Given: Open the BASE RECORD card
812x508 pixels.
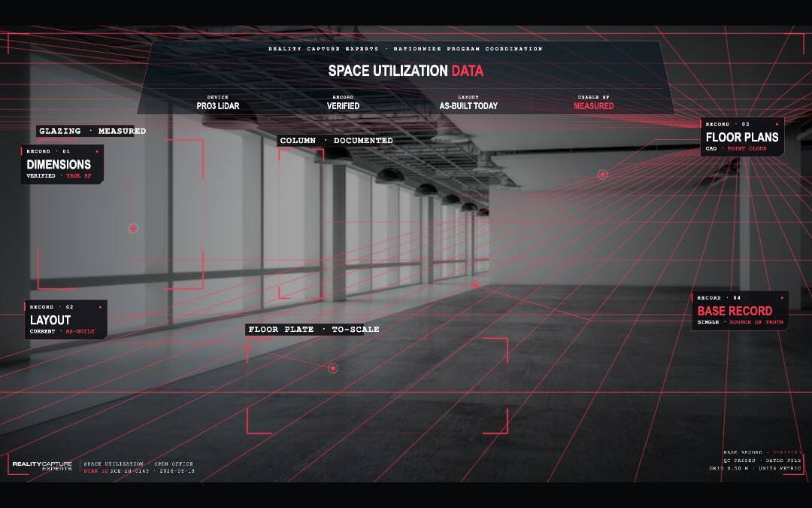Looking at the screenshot, I should tap(740, 311).
